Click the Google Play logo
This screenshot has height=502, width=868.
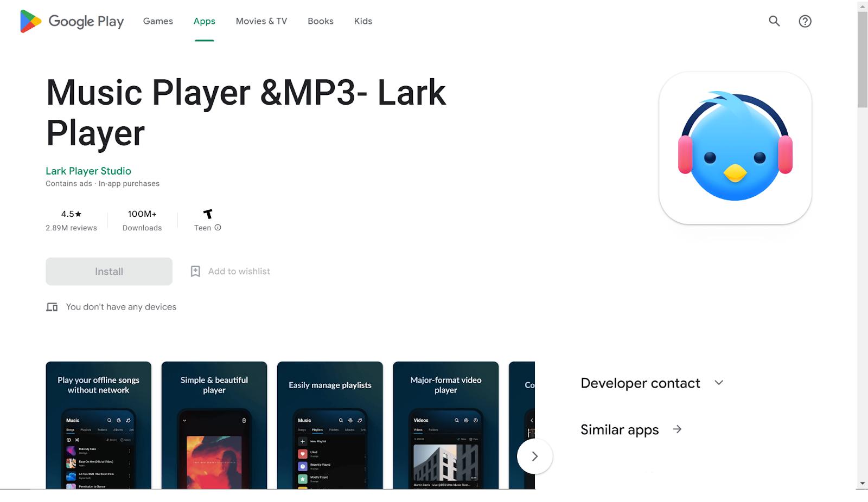point(72,21)
